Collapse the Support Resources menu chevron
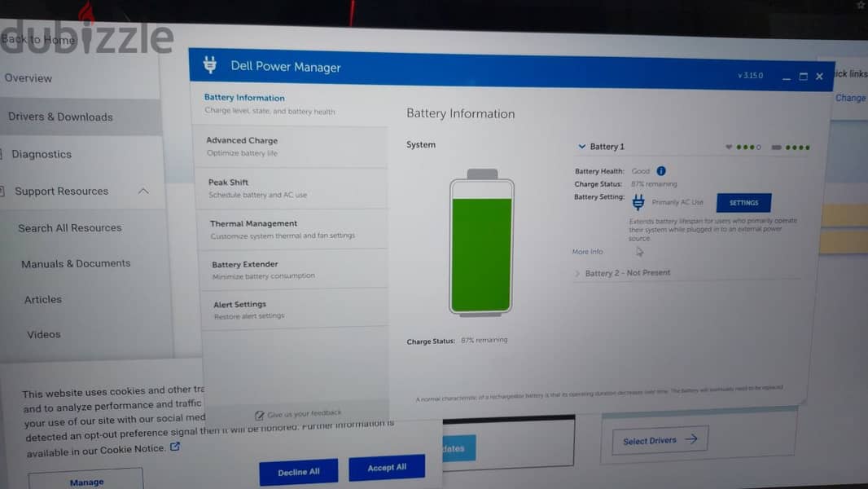 (143, 191)
